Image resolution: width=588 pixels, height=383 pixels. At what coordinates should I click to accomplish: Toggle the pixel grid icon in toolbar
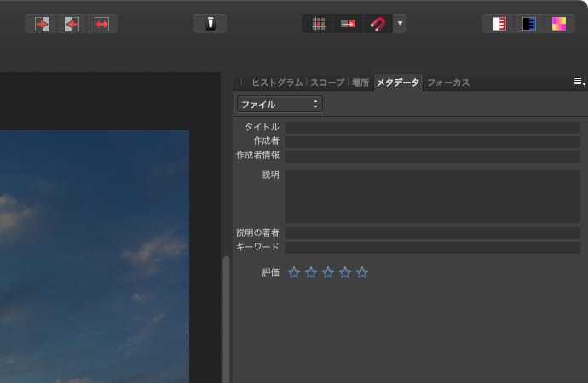click(x=319, y=24)
